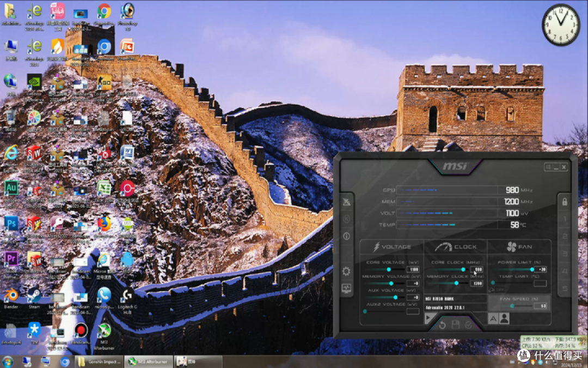Toggle auto fan speed (A) button
The height and width of the screenshot is (368, 588).
(493, 318)
